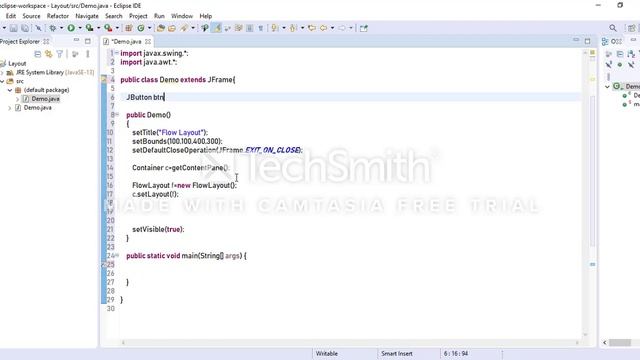Click the Save All toolbar icon
This screenshot has width=640, height=360.
coord(25,28)
